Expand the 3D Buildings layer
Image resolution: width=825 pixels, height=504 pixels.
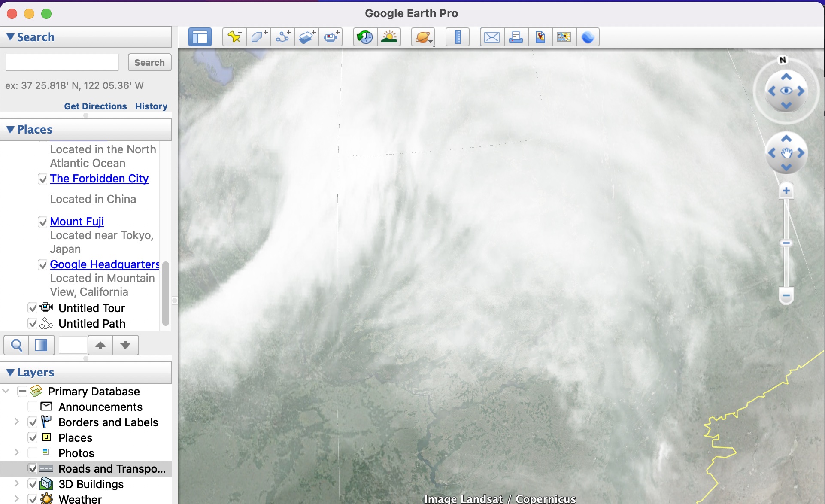point(16,483)
